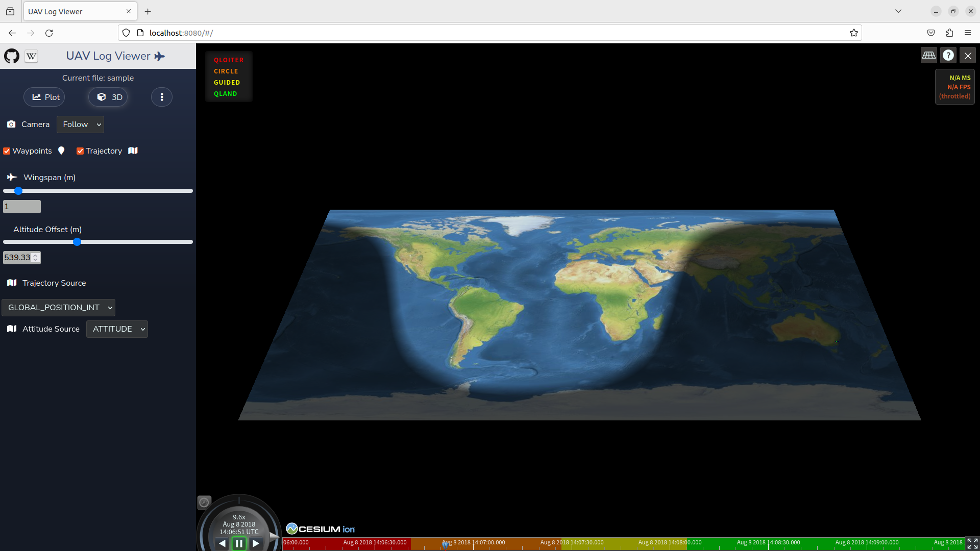Click the play reverse button
Image resolution: width=980 pixels, height=551 pixels.
click(222, 543)
